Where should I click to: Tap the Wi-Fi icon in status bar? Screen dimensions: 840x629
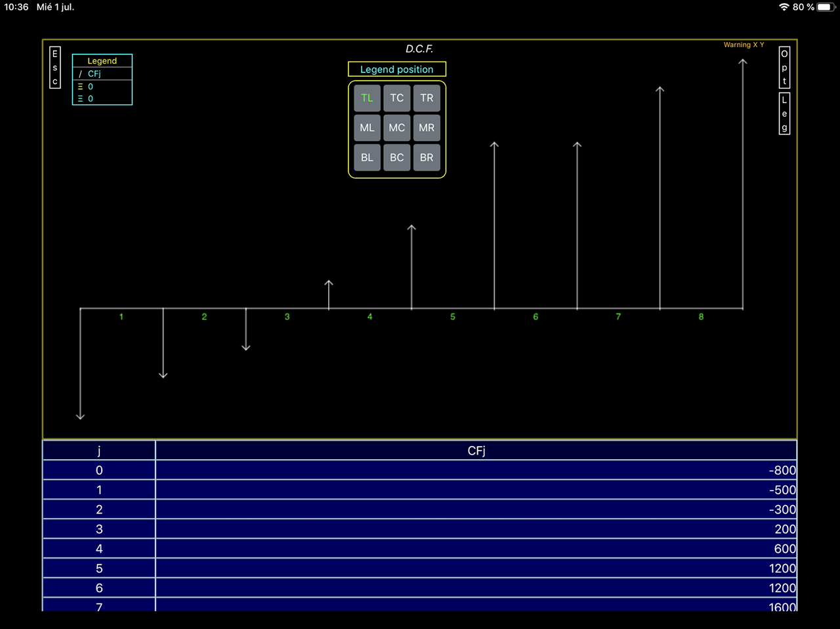coord(784,7)
